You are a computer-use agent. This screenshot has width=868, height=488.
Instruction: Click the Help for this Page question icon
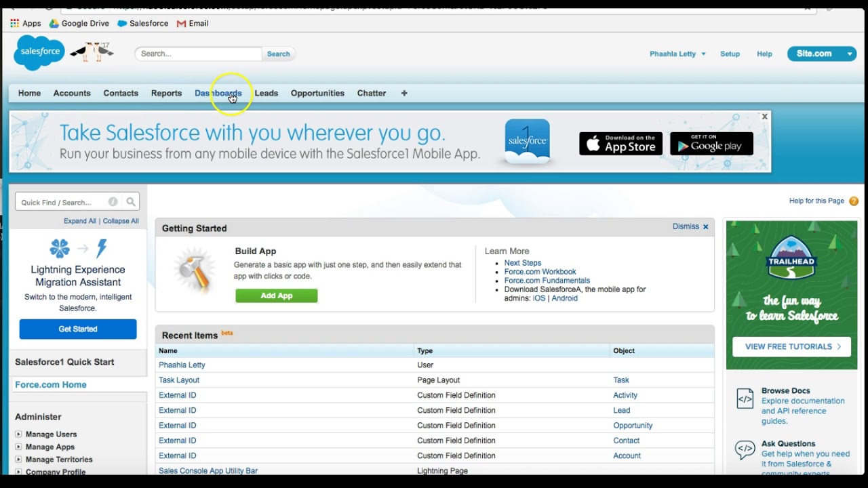pyautogui.click(x=854, y=201)
